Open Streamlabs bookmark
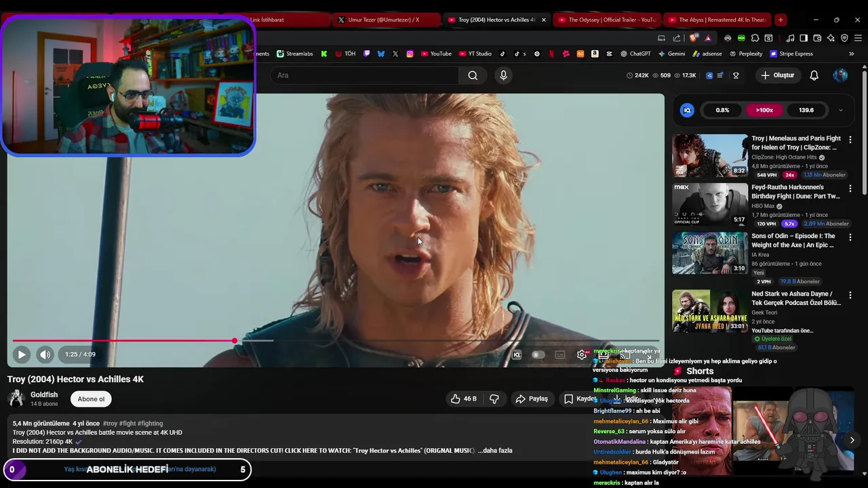Image resolution: width=868 pixels, height=488 pixels. click(294, 54)
